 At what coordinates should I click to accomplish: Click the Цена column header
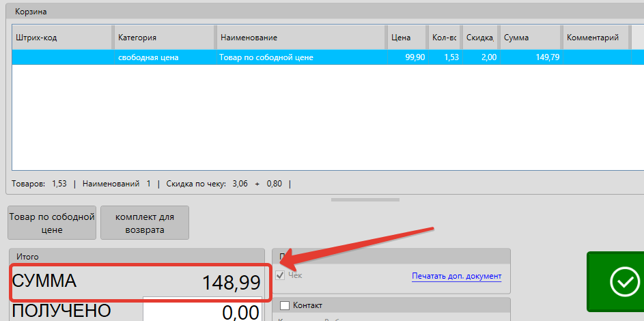point(407,38)
